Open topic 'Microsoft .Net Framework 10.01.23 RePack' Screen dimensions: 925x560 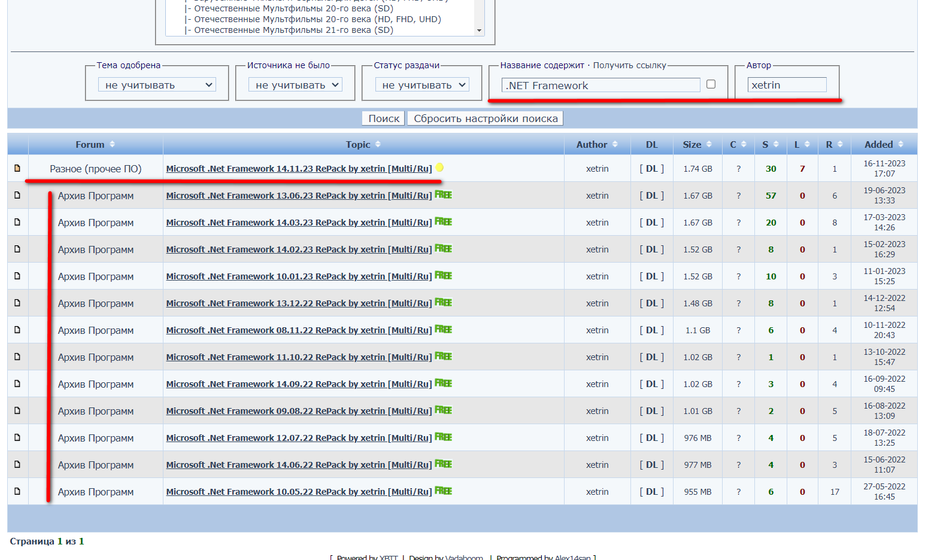coord(299,276)
